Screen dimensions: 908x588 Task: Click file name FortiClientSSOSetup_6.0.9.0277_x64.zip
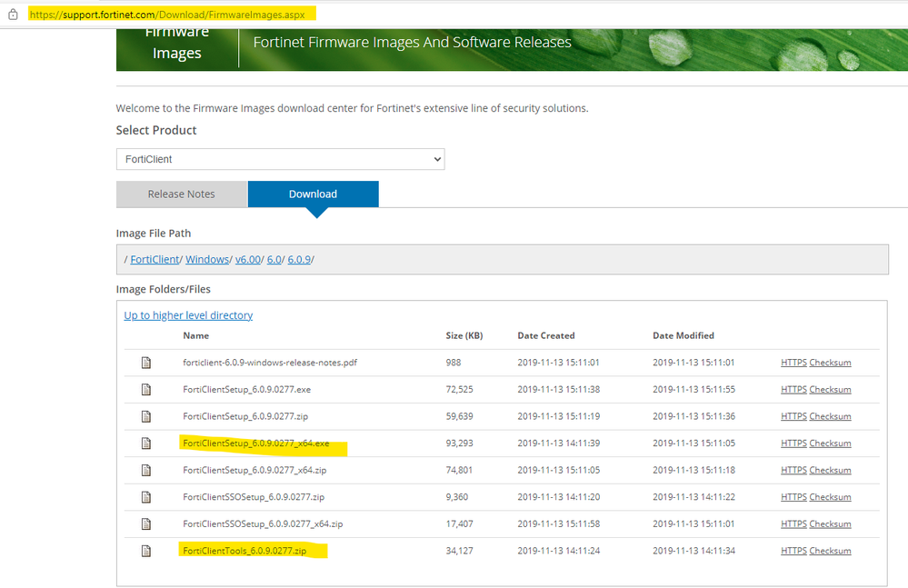tap(263, 524)
